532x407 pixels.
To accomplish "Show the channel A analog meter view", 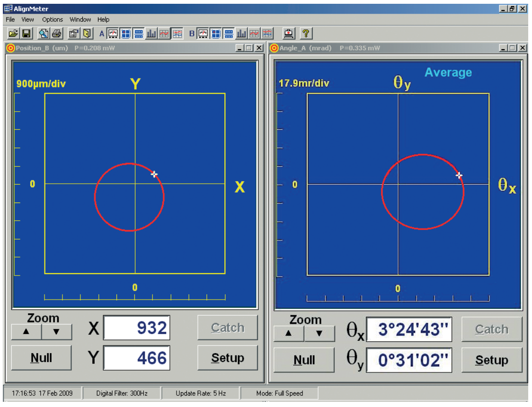I will pyautogui.click(x=113, y=34).
